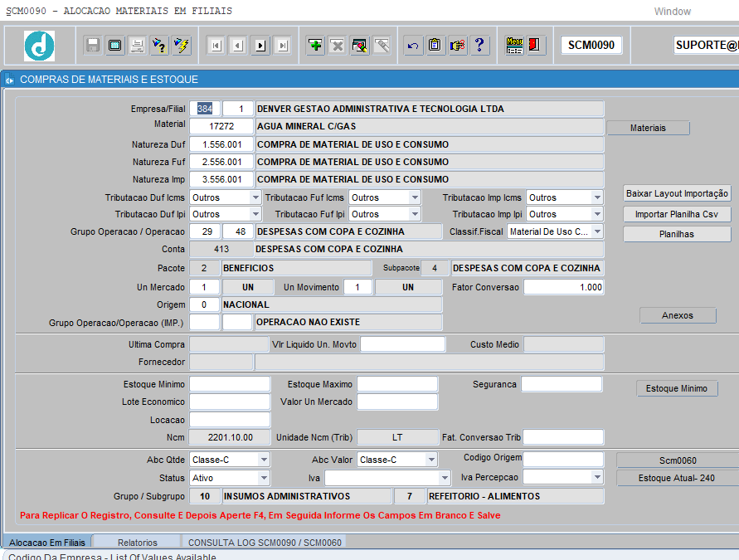Click the Materiais button
The height and width of the screenshot is (560, 739).
(648, 128)
